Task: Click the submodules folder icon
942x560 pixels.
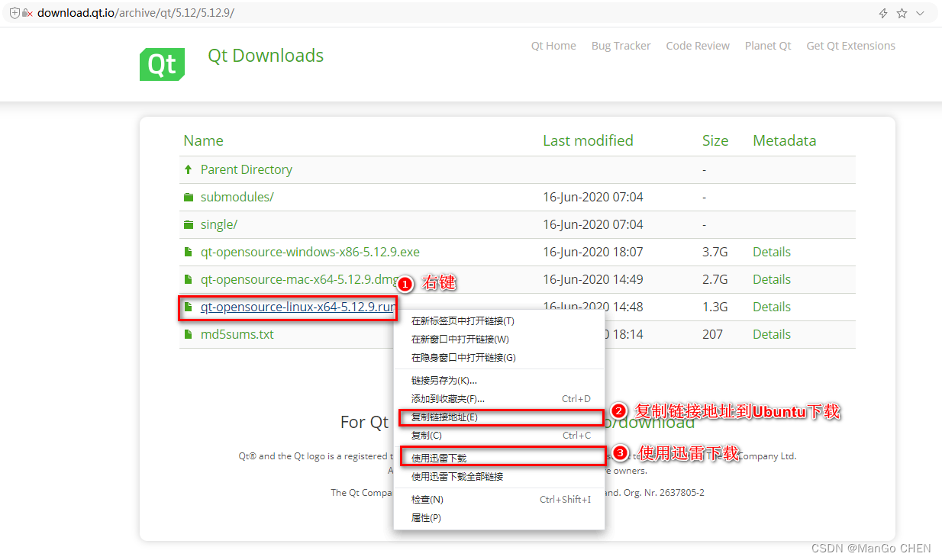Action: coord(188,197)
